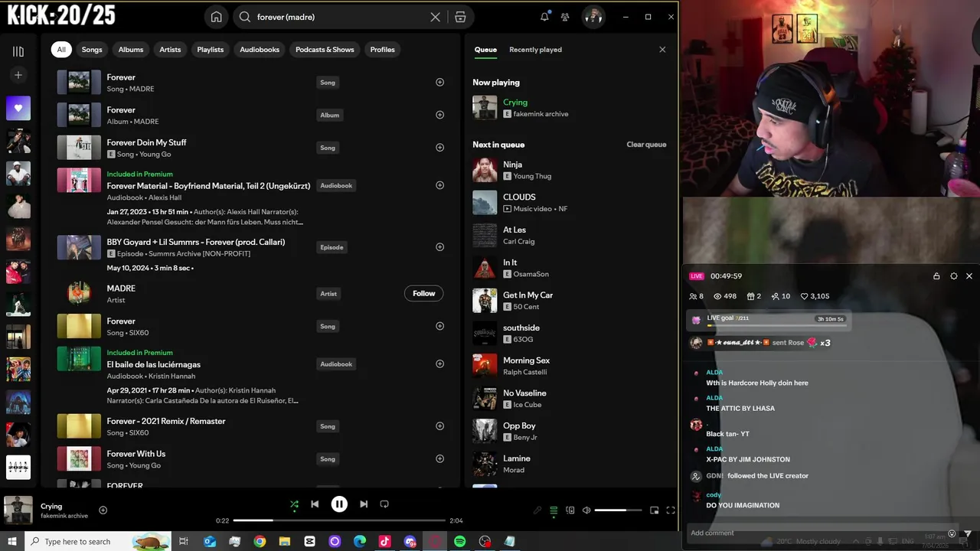Click the Spotify search field
980x551 pixels.
[x=341, y=17]
